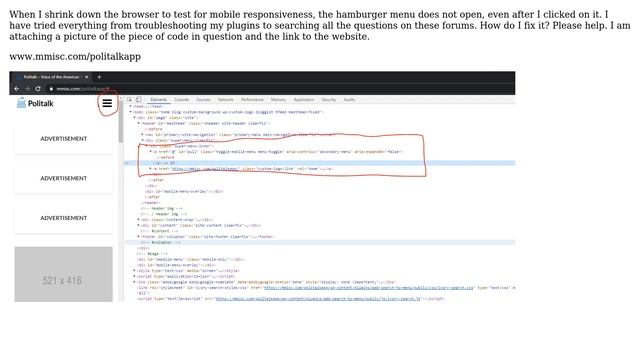Collapse the a id pull toggle-mobile-menu node
640x360 pixels.
click(x=151, y=151)
